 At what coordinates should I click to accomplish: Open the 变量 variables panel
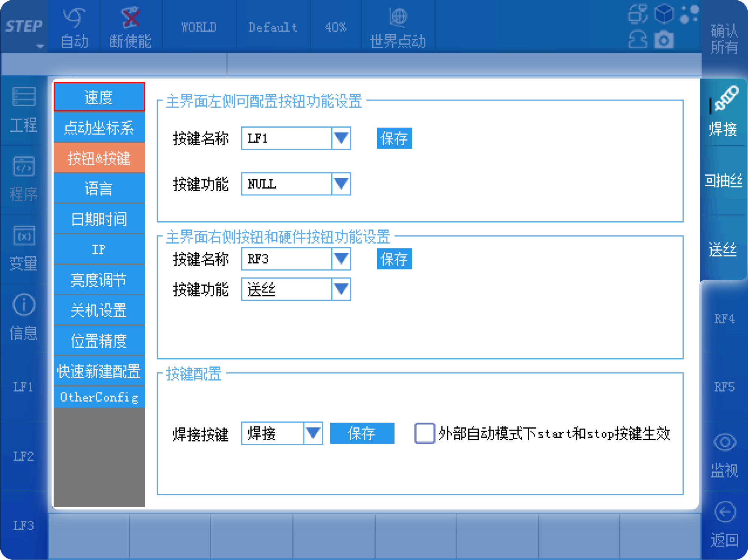(24, 249)
